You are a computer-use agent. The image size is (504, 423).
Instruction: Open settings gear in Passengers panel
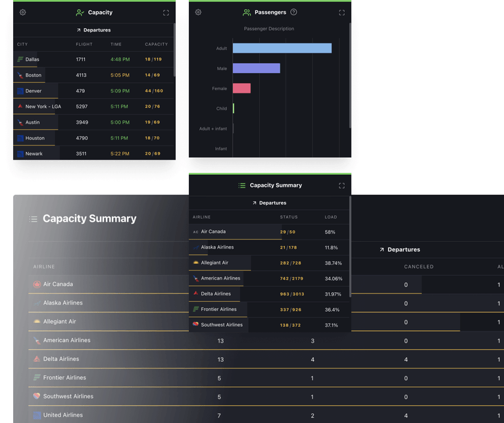(x=198, y=12)
